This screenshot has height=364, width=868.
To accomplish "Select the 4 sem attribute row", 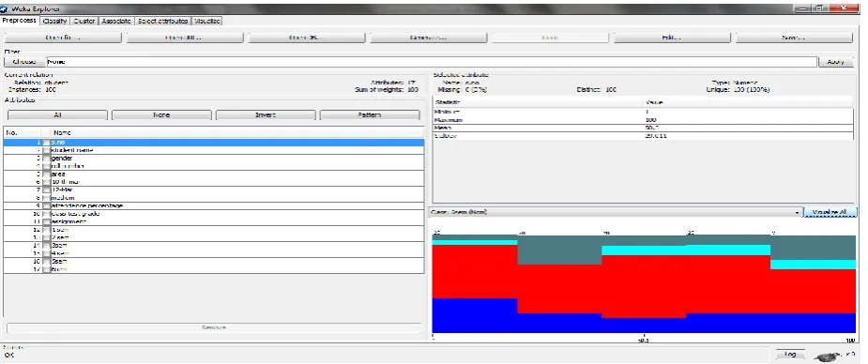I will click(x=214, y=253).
